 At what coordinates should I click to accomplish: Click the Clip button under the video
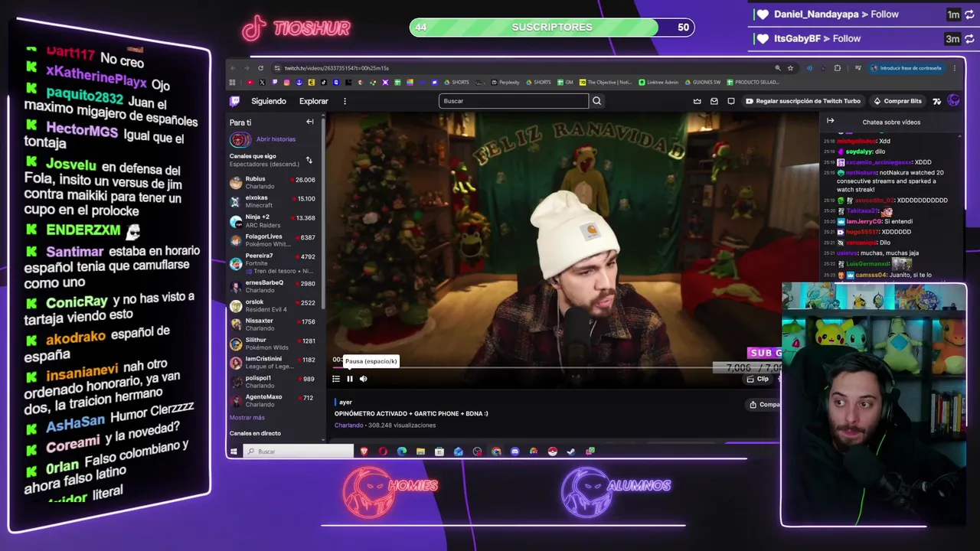tap(758, 379)
